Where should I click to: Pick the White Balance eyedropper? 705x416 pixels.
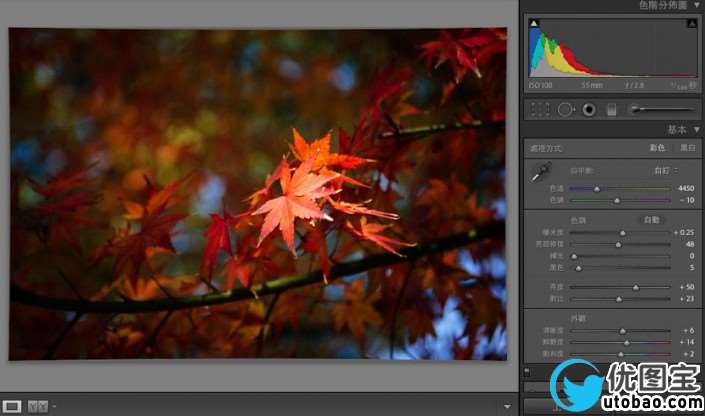point(541,174)
